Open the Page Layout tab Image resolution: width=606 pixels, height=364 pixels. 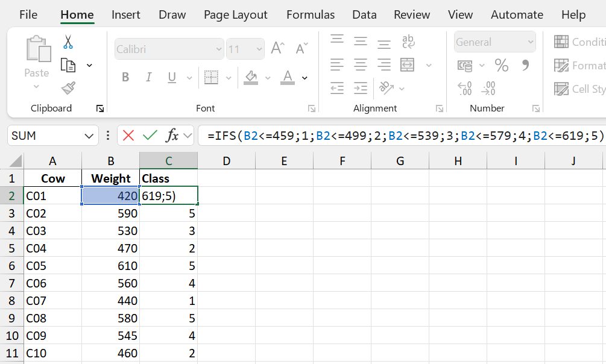pos(236,14)
